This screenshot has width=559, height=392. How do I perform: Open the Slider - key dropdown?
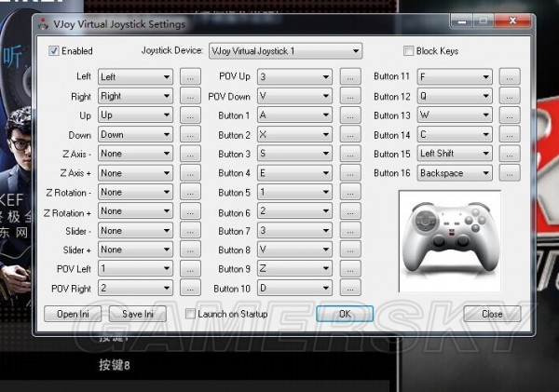(135, 230)
